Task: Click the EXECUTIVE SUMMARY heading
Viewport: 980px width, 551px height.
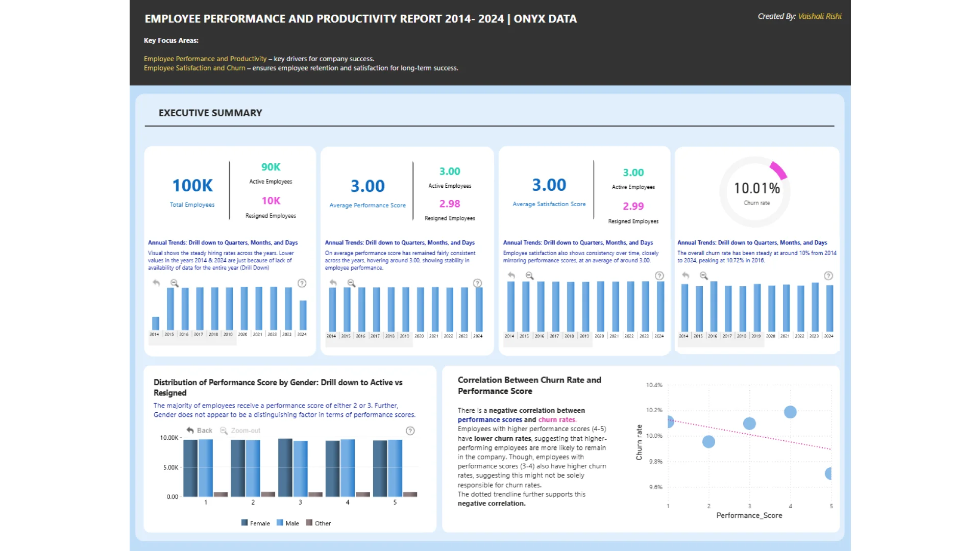Action: (x=210, y=113)
